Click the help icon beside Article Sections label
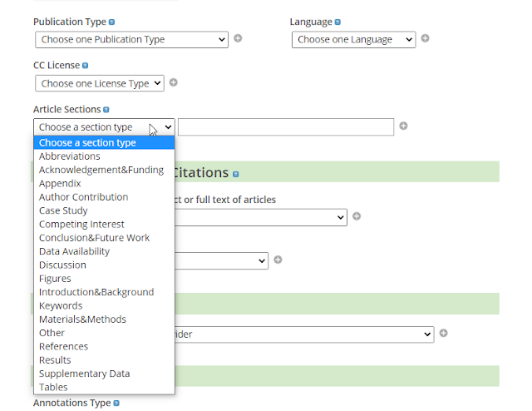Image resolution: width=532 pixels, height=411 pixels. click(106, 110)
